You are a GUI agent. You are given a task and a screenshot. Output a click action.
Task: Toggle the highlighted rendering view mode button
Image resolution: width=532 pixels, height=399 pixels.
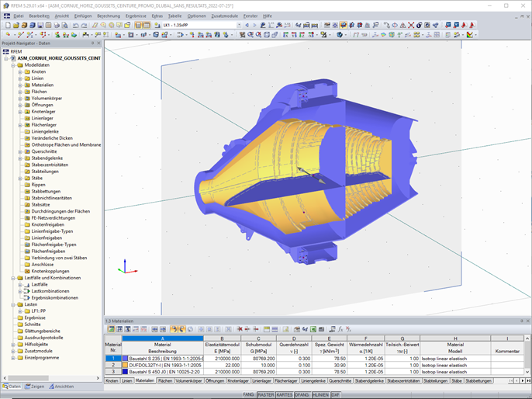(343, 25)
